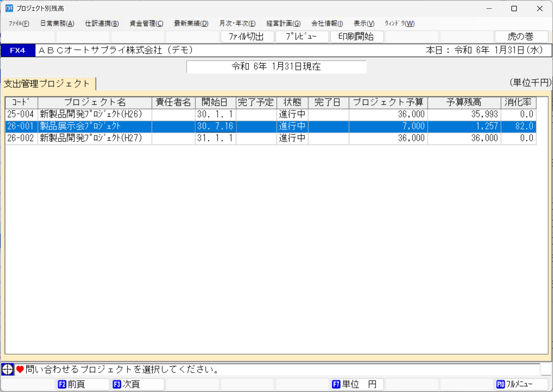Click the ファイル切出 button
Image resolution: width=553 pixels, height=392 pixels.
(247, 37)
